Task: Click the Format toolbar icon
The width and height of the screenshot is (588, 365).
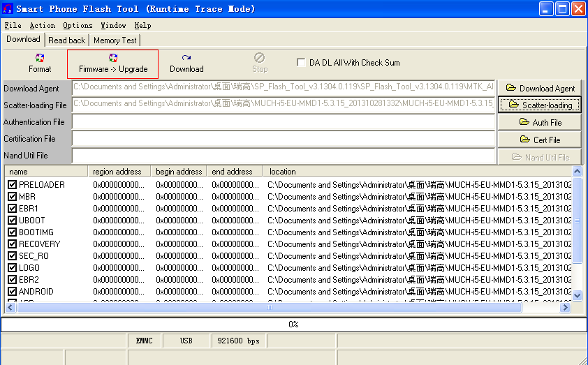Action: pyautogui.click(x=40, y=58)
